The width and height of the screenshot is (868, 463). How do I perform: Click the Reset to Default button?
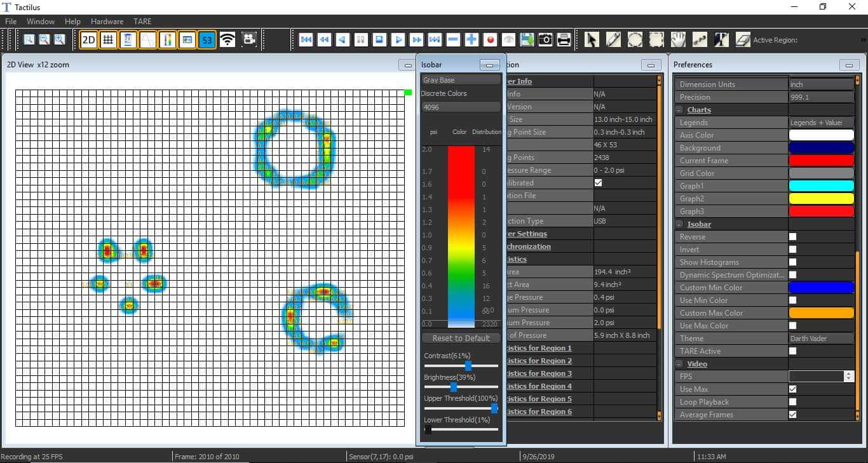(461, 338)
